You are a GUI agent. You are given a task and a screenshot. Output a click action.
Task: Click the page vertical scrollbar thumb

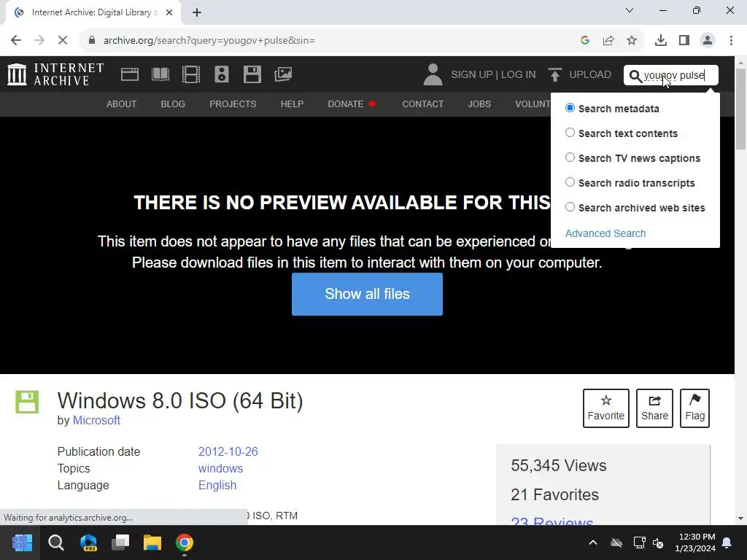click(741, 109)
